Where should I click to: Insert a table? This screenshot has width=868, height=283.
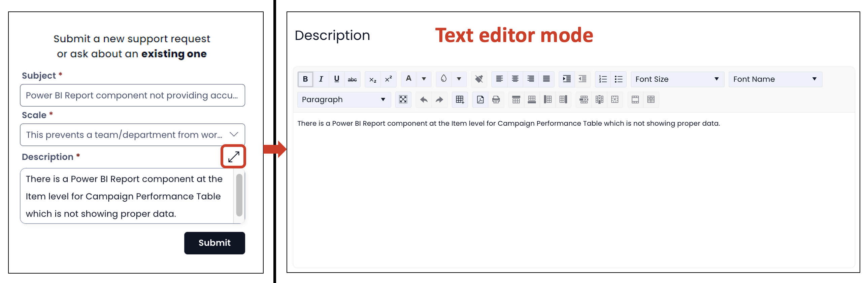(460, 99)
